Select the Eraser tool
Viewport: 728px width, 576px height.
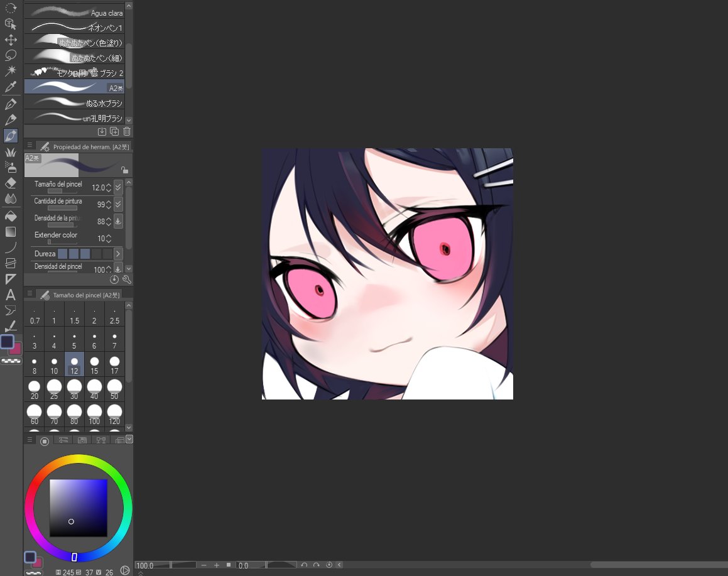point(10,183)
